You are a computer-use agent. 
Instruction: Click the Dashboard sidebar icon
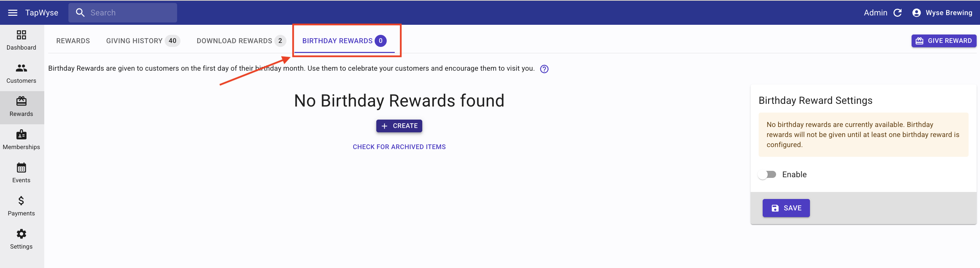tap(21, 36)
